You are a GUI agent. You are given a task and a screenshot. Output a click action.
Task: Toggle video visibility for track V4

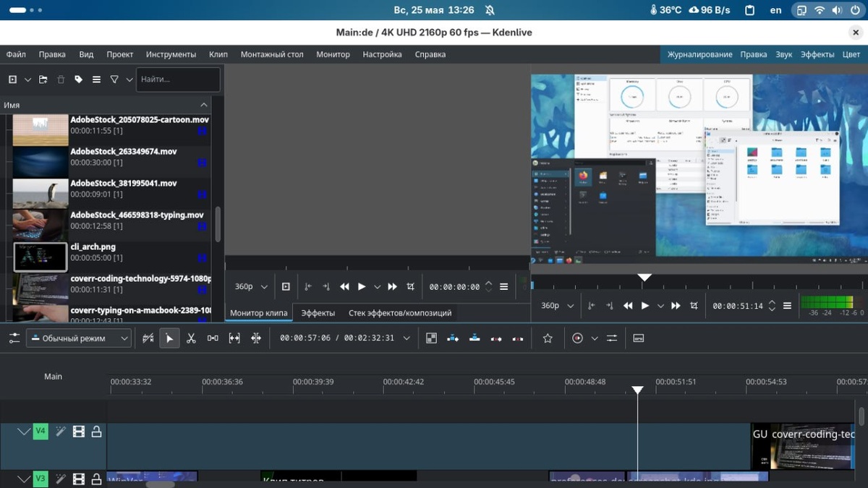(x=79, y=432)
